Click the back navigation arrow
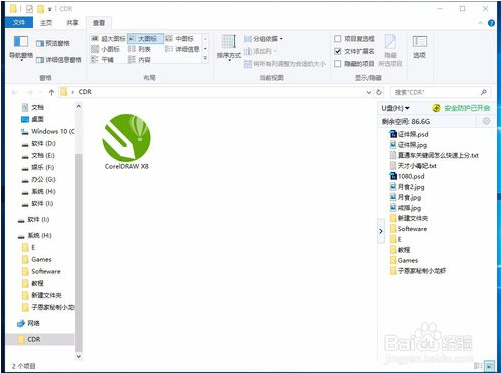Screen dimensions: 501x373 (14, 92)
